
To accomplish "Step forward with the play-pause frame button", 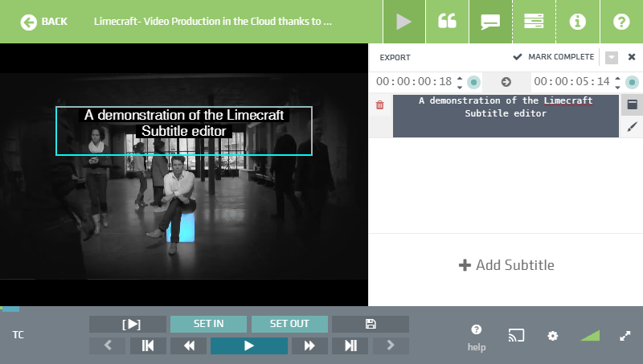I will [350, 346].
